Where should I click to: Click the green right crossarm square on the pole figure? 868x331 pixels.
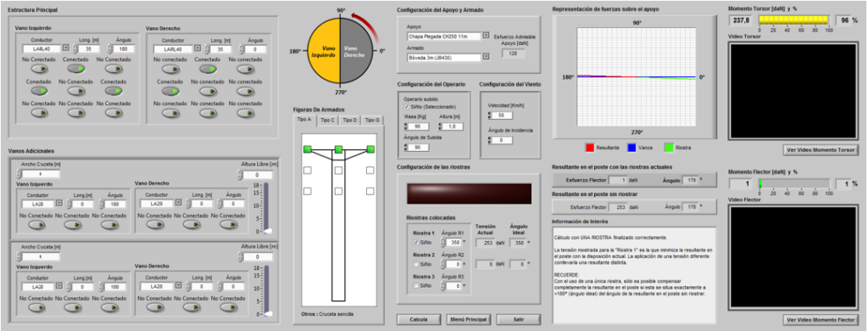click(x=370, y=149)
